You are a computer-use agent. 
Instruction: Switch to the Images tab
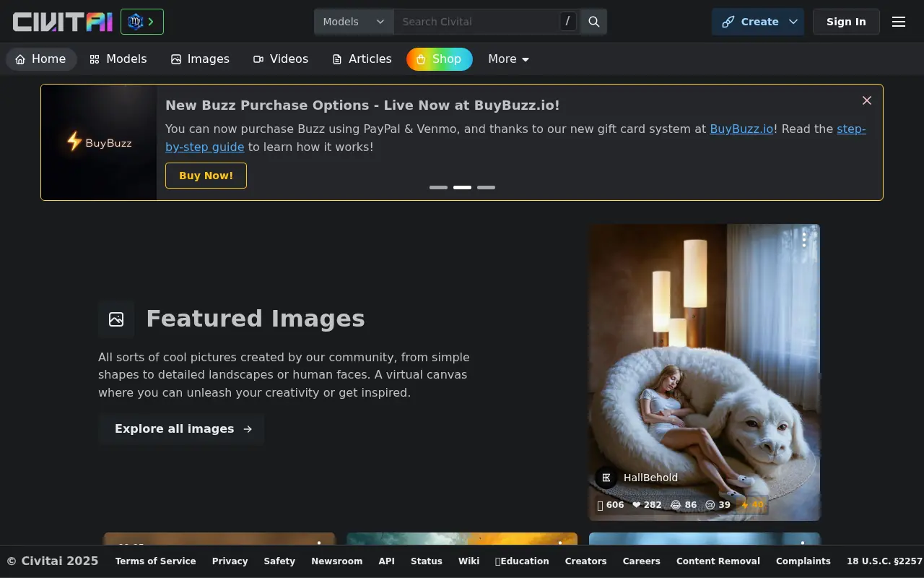click(200, 59)
